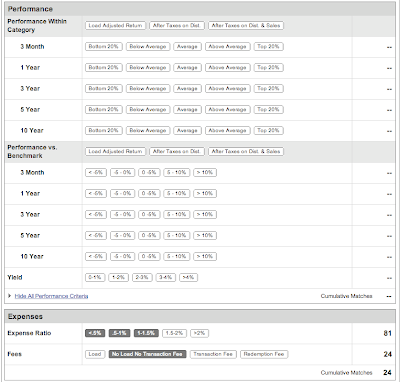Viewport: 400px width, 382px height.
Task: Pick Above Average for 5 Year category performance
Action: click(228, 110)
